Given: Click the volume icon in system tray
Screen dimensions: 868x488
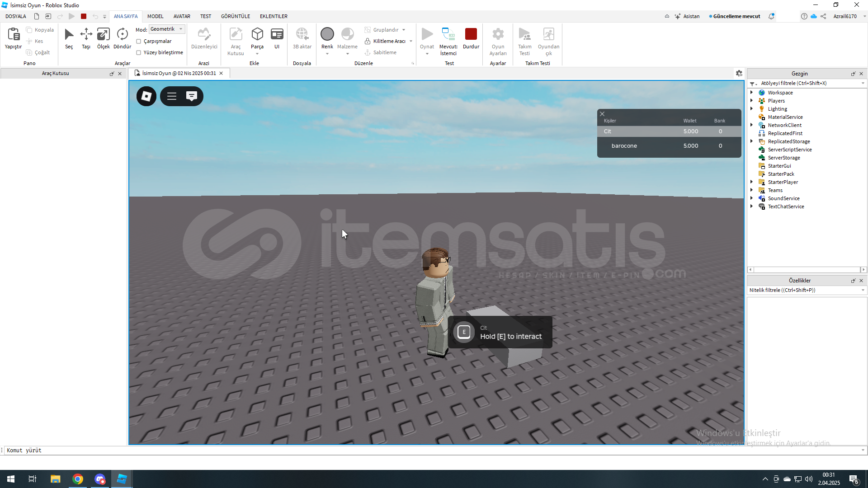Looking at the screenshot, I should (x=809, y=479).
